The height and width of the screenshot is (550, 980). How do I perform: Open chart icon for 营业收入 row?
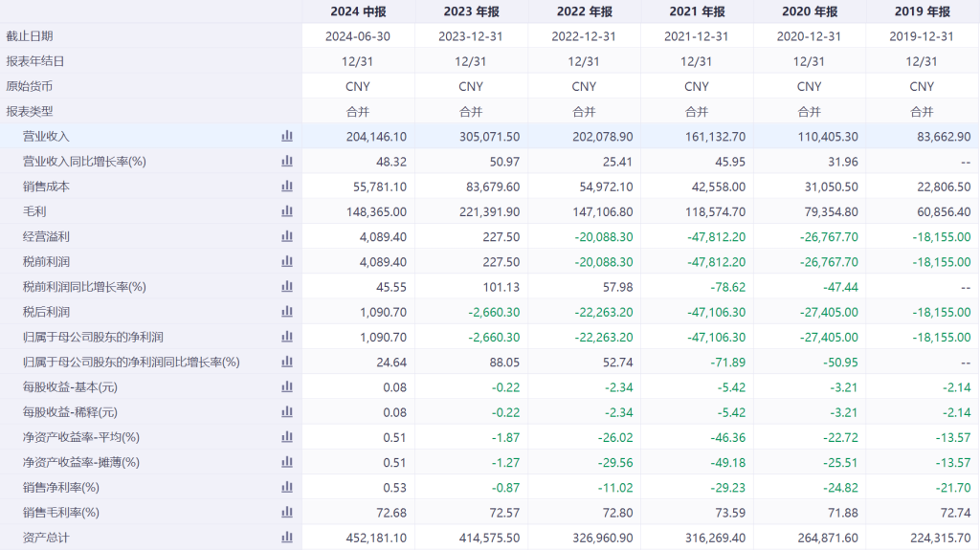[x=286, y=136]
